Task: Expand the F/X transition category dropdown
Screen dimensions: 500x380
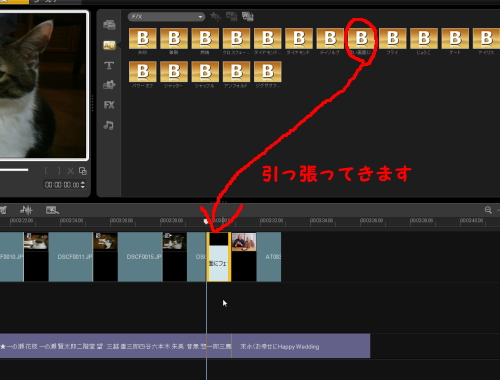Action: pos(166,17)
